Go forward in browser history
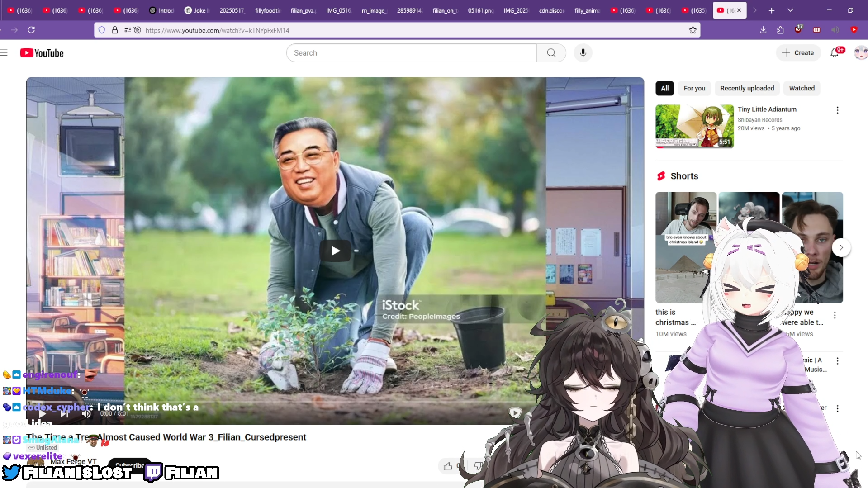 click(x=14, y=30)
